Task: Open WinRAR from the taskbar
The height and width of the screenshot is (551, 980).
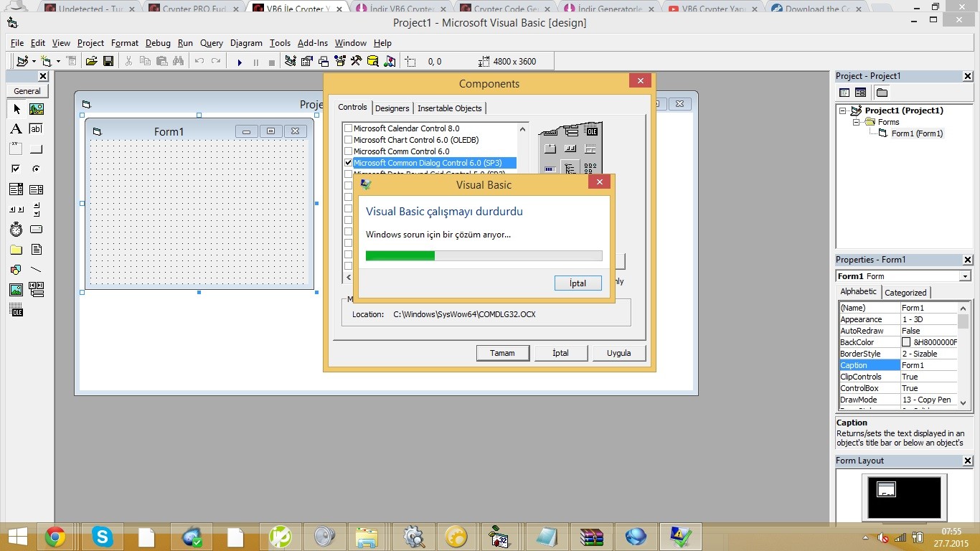Action: 592,537
